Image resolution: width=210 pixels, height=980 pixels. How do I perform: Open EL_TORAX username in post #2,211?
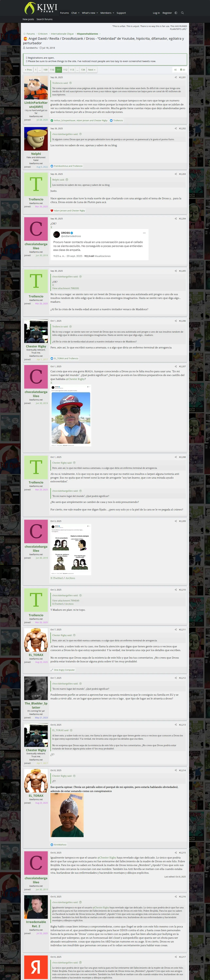point(36,655)
